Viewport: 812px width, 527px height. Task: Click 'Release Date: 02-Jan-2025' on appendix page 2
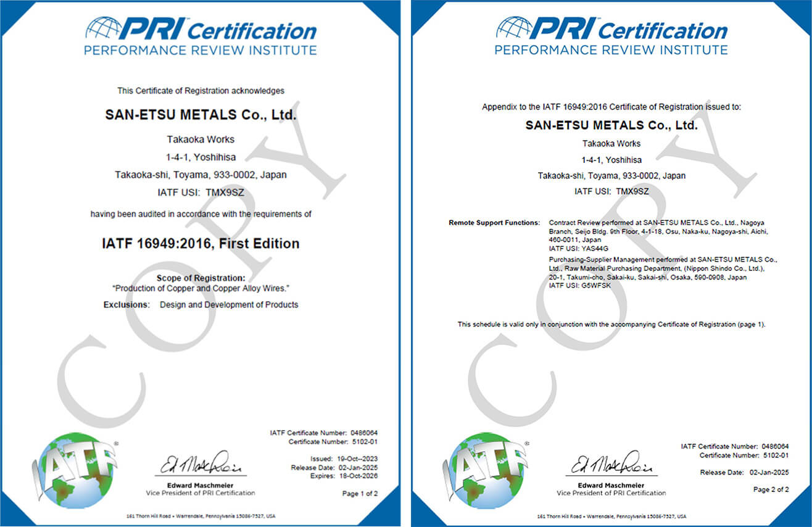coord(744,472)
